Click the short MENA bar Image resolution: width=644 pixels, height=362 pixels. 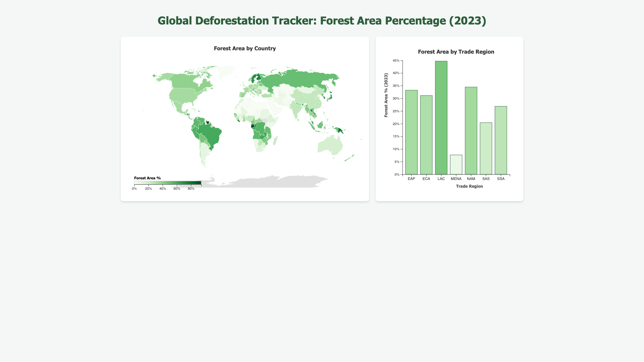pyautogui.click(x=456, y=165)
